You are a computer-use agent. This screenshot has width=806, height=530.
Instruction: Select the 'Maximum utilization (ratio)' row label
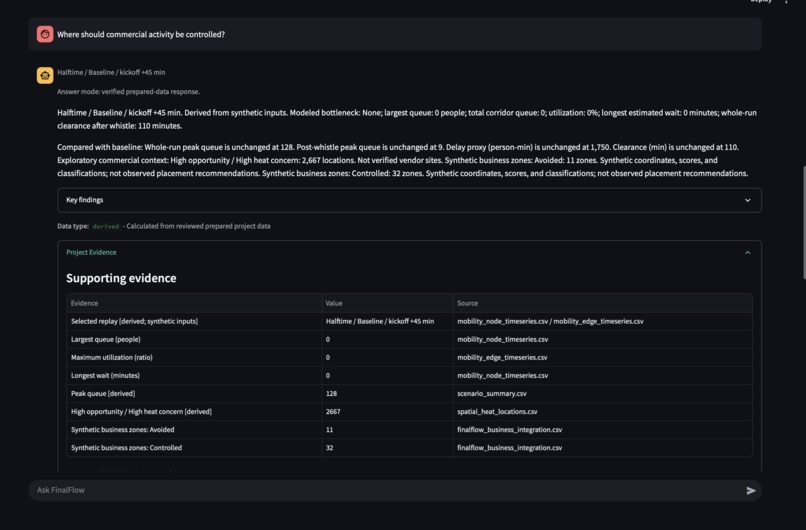tap(112, 357)
